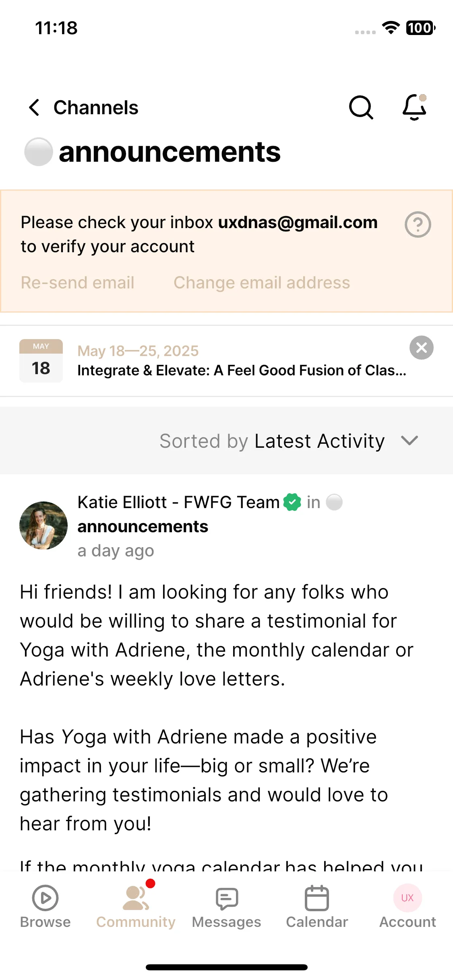
Task: Tap Re-send email link
Action: [77, 283]
